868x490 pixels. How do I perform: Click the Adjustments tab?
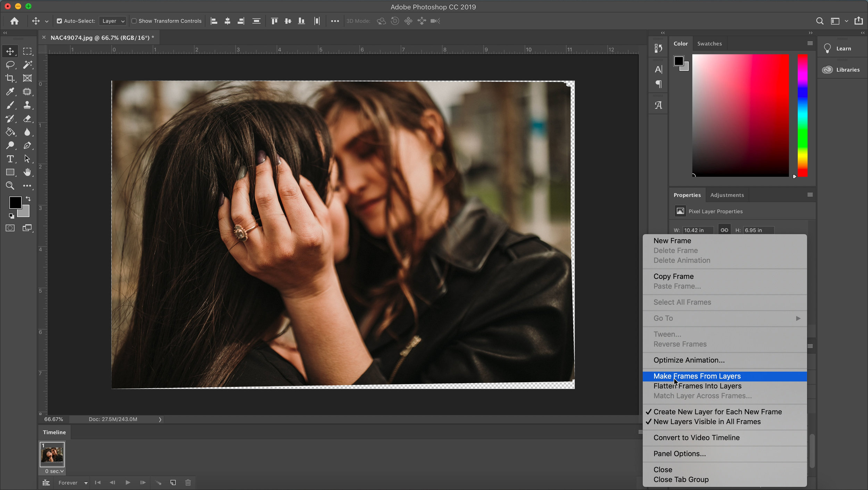pos(727,195)
